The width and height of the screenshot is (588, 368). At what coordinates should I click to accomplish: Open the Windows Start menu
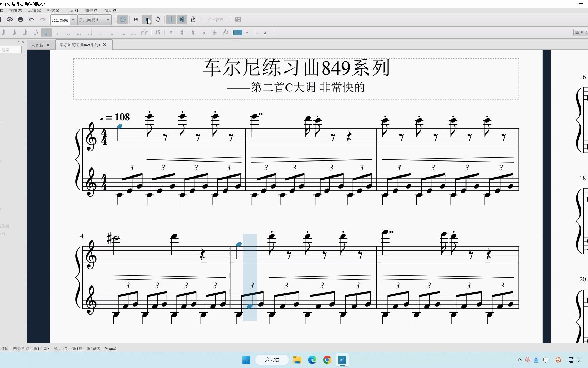[x=246, y=360]
